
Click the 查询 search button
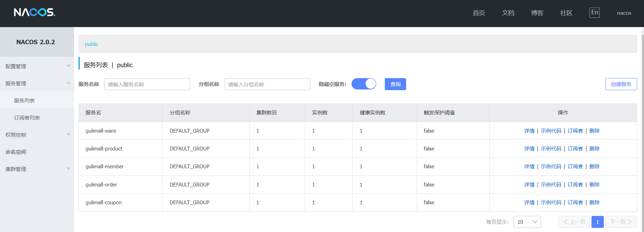(395, 84)
